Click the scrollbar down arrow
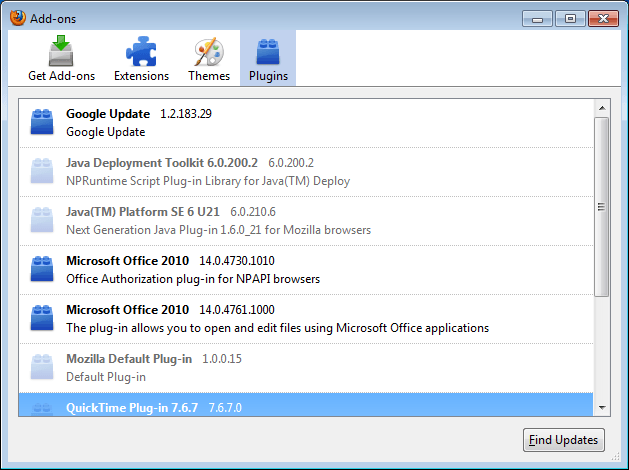This screenshot has width=629, height=470. 602,407
